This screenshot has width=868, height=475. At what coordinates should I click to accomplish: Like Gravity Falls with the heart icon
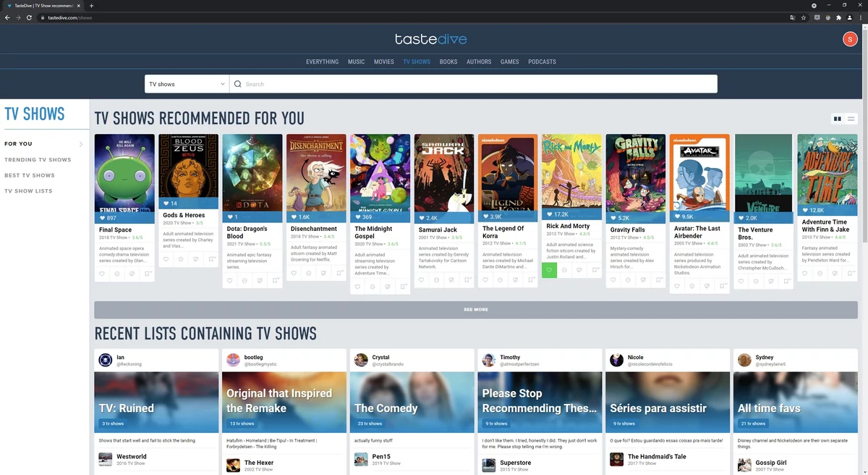click(x=613, y=279)
